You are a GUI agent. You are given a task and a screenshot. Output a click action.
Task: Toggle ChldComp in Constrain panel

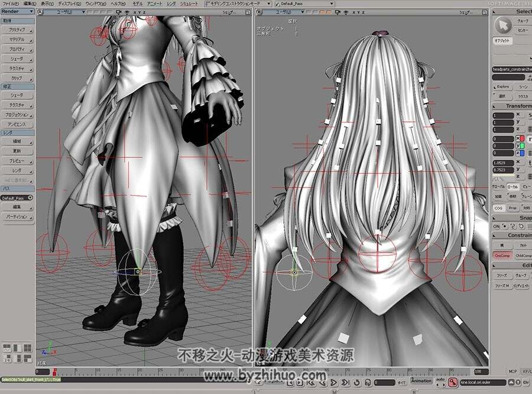[523, 256]
